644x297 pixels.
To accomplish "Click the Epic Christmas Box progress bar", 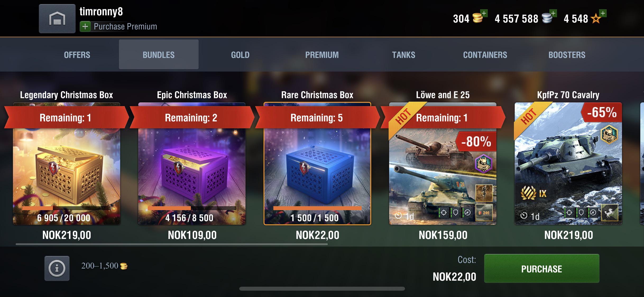I will (x=192, y=208).
